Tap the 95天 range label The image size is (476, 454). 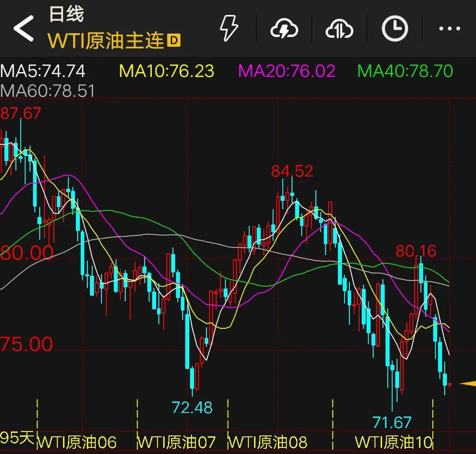point(17,438)
